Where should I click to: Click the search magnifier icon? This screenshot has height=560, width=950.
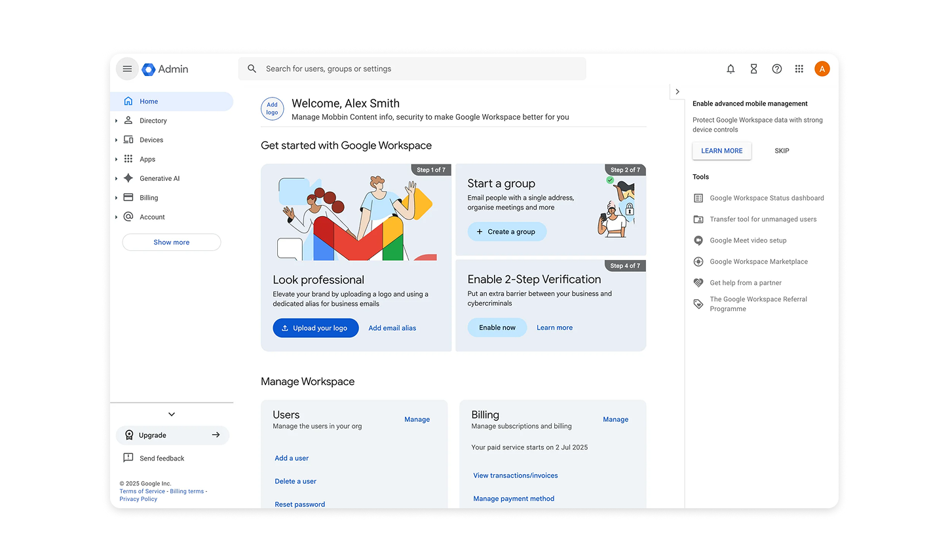coord(252,69)
